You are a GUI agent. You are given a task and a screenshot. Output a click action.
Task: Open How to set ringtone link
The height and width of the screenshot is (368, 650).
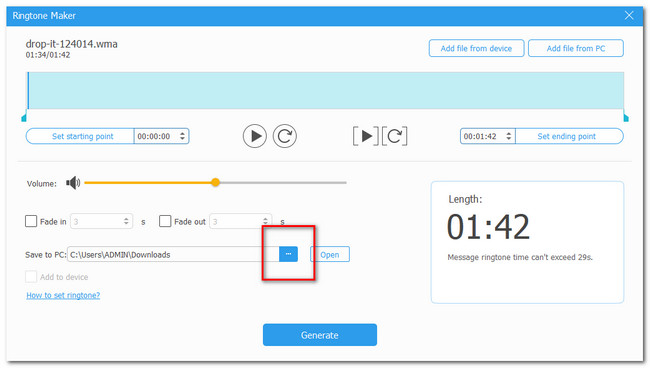click(x=63, y=295)
